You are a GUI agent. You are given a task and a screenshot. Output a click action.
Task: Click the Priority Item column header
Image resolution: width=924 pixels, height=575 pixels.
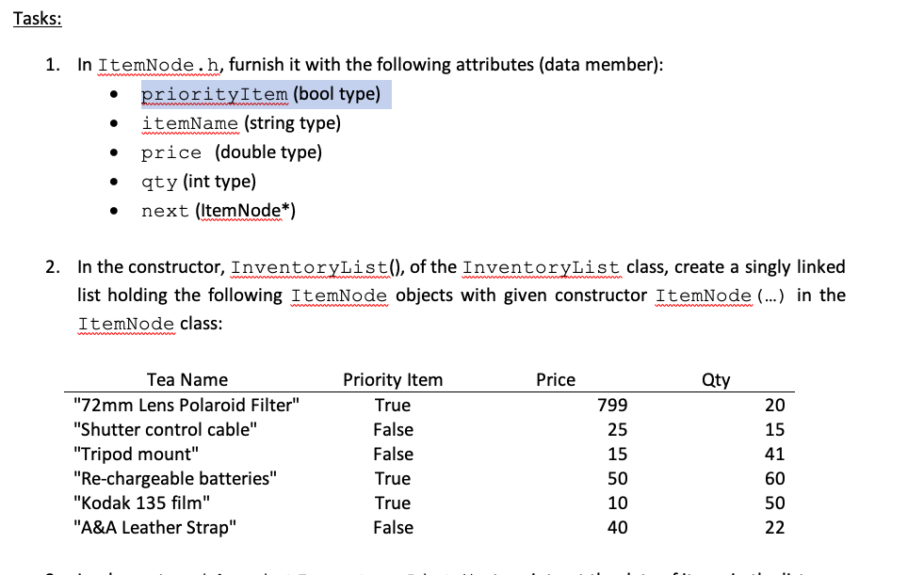pyautogui.click(x=393, y=379)
